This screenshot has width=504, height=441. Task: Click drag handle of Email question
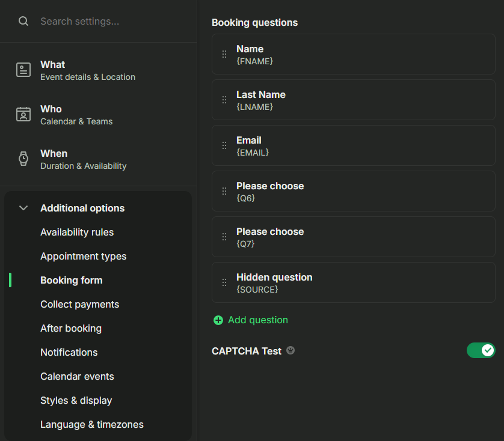(x=224, y=145)
